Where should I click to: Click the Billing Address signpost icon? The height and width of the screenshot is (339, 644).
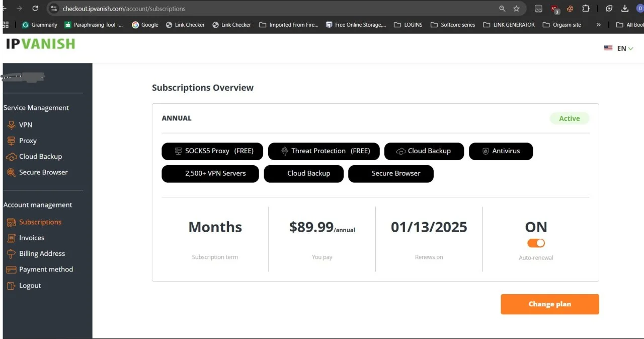11,254
